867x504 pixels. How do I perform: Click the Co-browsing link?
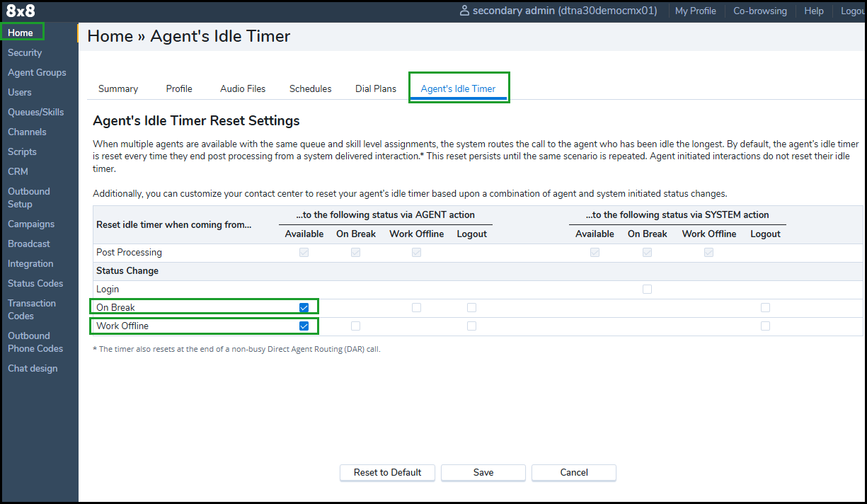(759, 11)
